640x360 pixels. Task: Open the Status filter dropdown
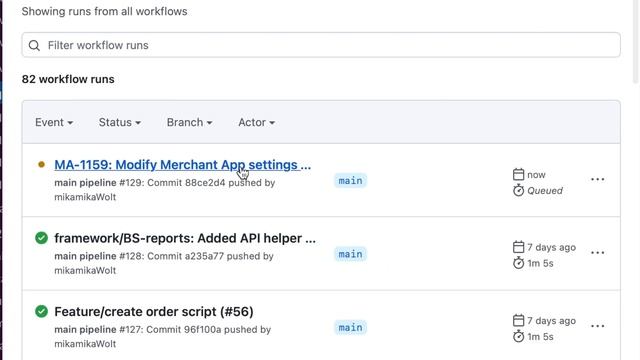click(120, 122)
